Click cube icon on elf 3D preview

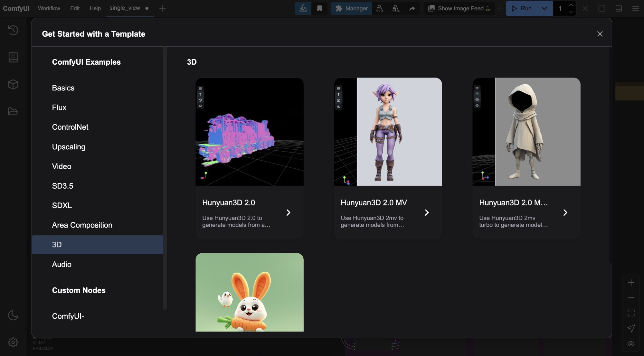339,100
